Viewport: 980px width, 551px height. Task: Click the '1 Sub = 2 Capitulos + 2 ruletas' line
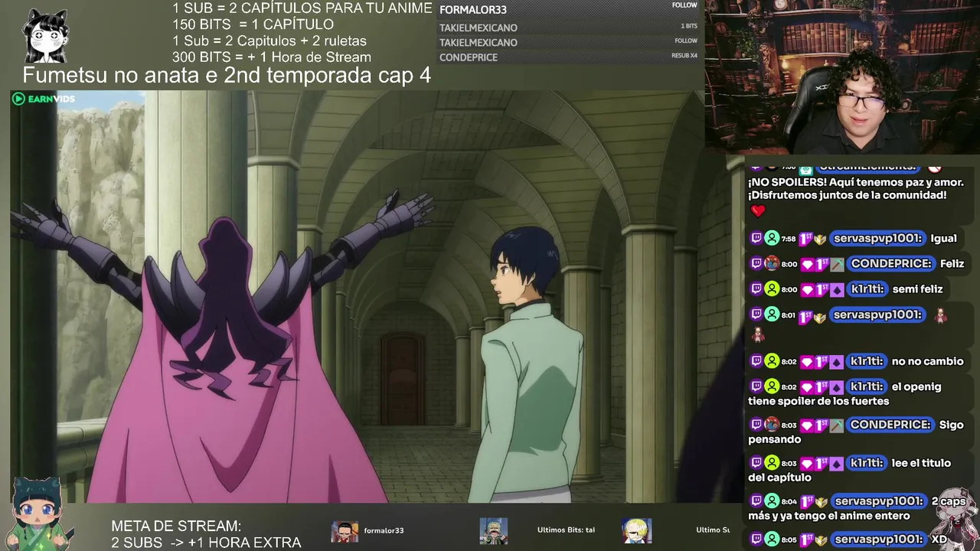coord(269,41)
